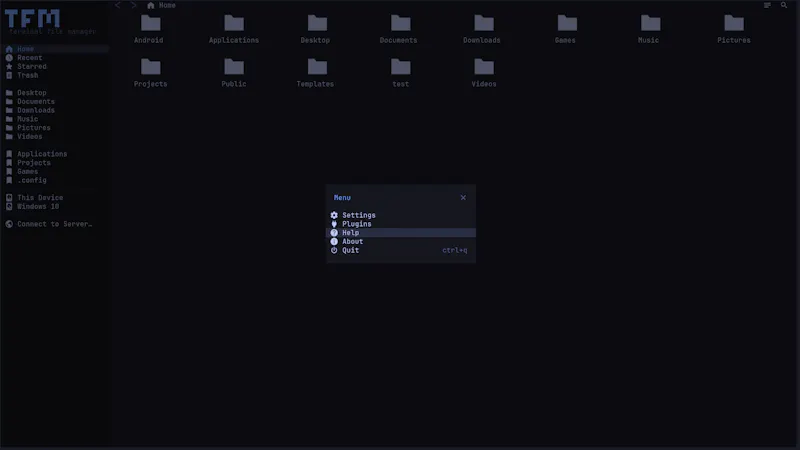This screenshot has height=450, width=800.
Task: Open the Games folder icon in the main grid
Action: point(567,23)
